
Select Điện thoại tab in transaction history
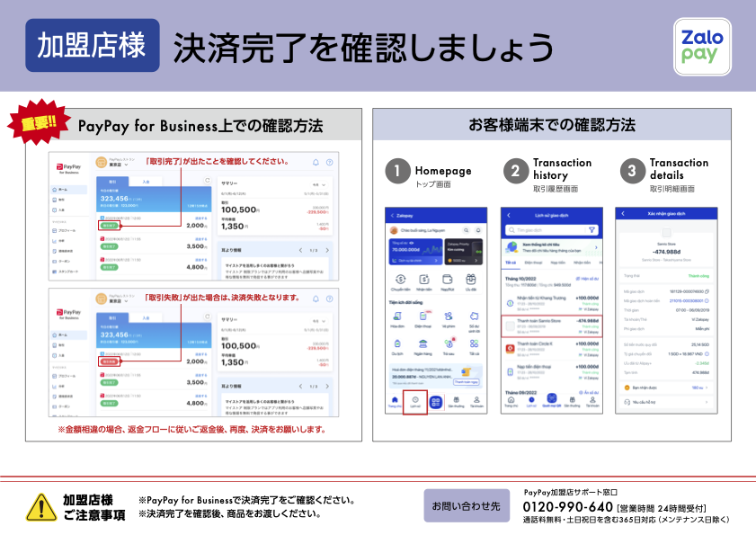coord(533,263)
